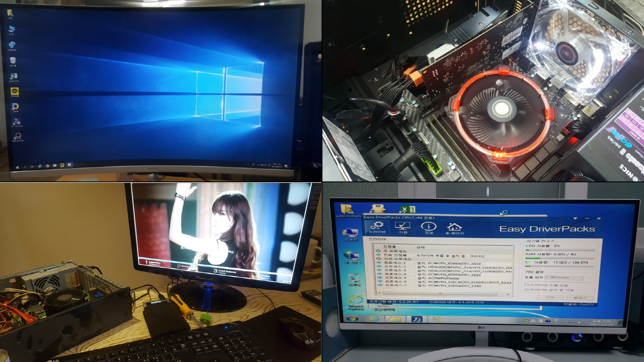The height and width of the screenshot is (362, 644).
Task: Open the 네트워크 icon on Windows 10 desktop
Action: (12, 46)
